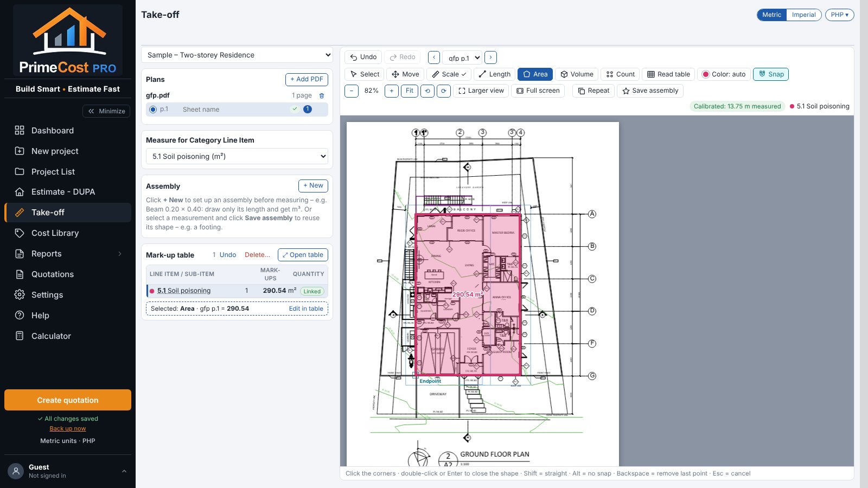868x488 pixels.
Task: Go to the previous plan page
Action: [434, 57]
